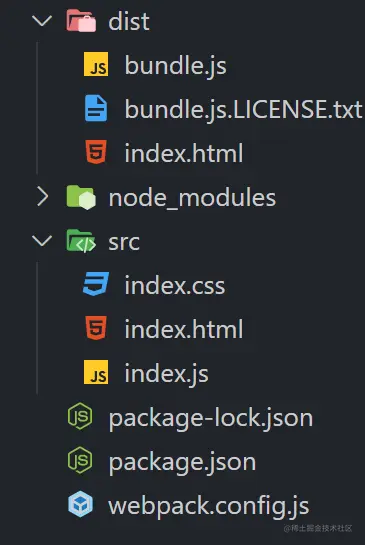
Task: Click the Node icon beside package-lock.json
Action: pyautogui.click(x=80, y=416)
